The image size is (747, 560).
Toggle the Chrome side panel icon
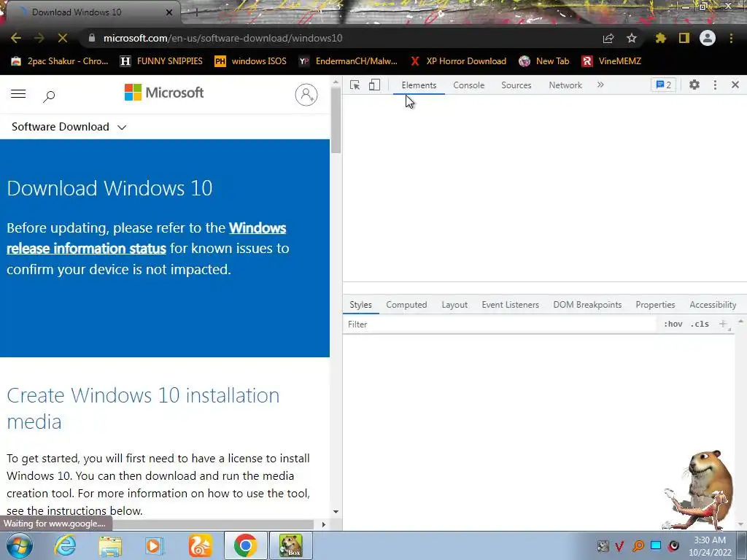(x=684, y=38)
